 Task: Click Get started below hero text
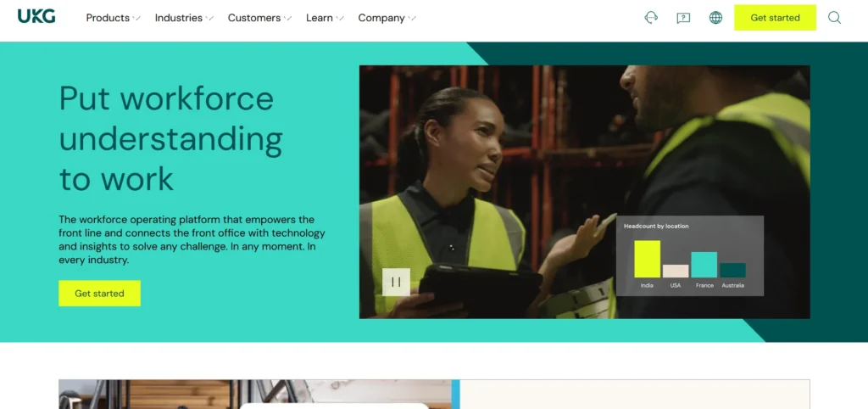click(100, 293)
